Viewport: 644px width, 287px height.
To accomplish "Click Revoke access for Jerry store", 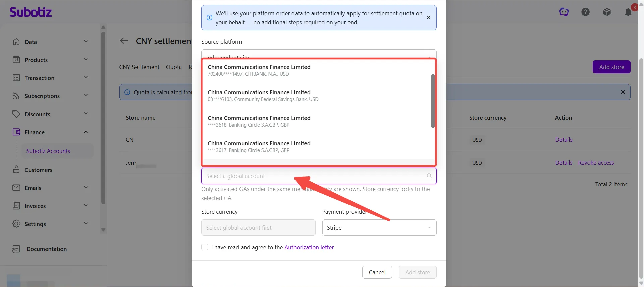I will click(x=596, y=163).
